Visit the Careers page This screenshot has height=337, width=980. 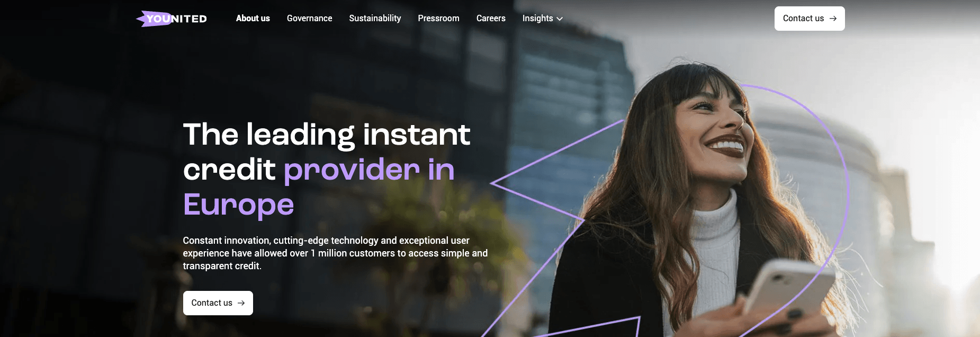tap(491, 19)
